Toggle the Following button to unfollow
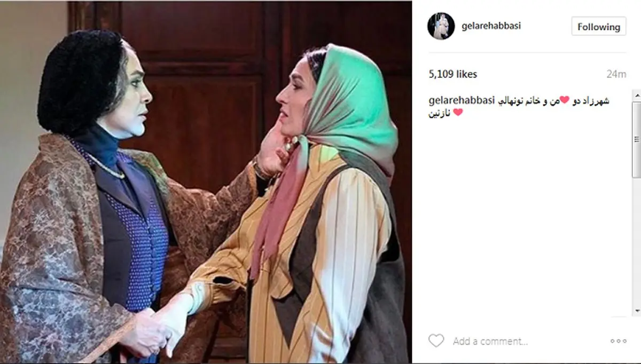 click(599, 27)
